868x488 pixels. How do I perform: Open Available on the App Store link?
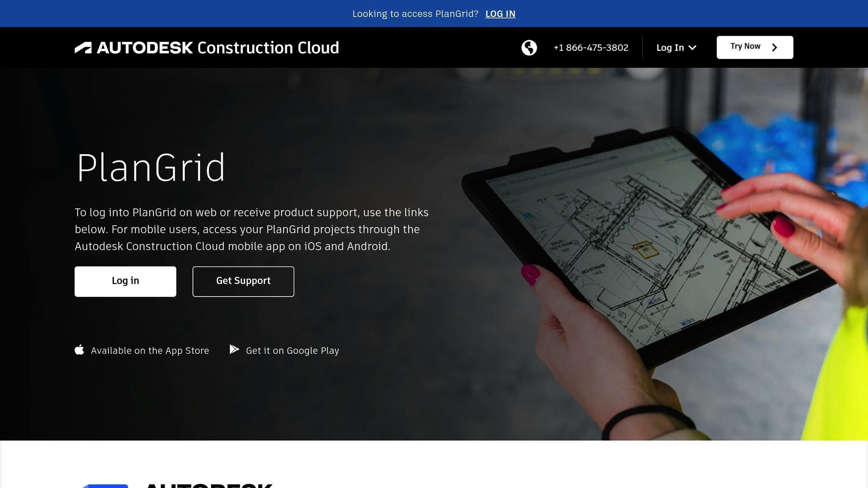click(x=142, y=350)
